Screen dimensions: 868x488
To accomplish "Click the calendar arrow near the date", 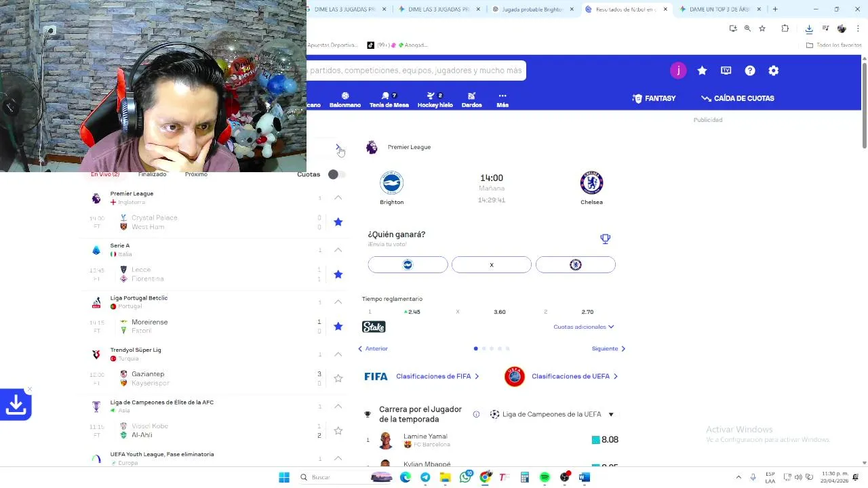I will pos(338,147).
